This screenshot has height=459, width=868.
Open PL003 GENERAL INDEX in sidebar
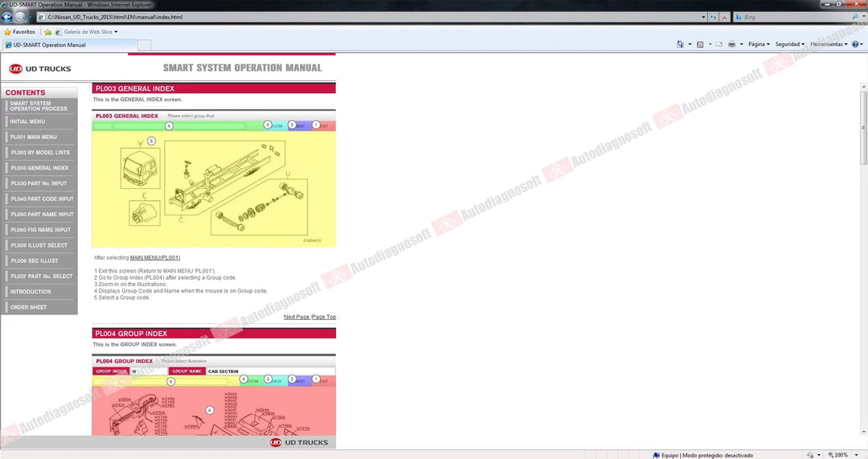coord(39,168)
